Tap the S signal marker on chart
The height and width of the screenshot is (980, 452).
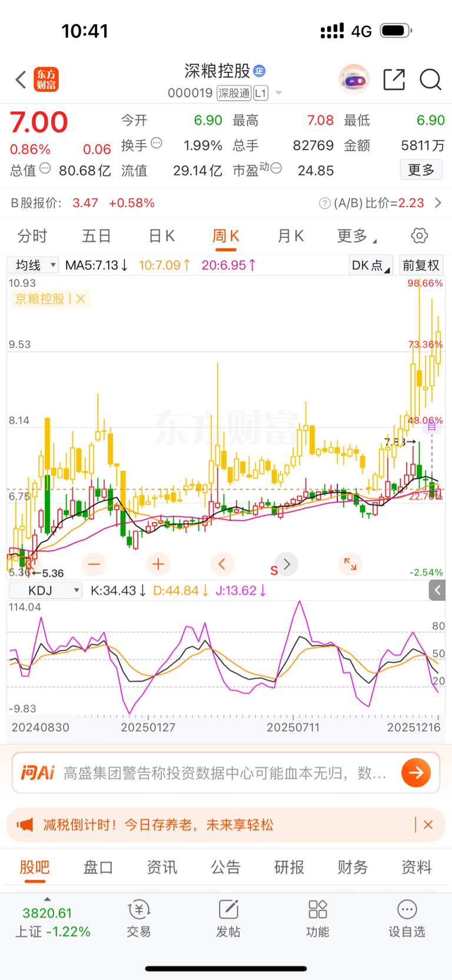click(274, 570)
